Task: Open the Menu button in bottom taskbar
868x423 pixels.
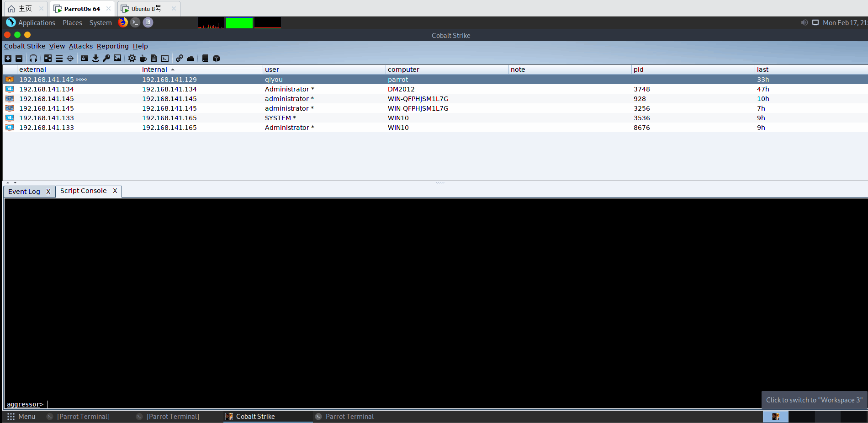Action: point(21,417)
